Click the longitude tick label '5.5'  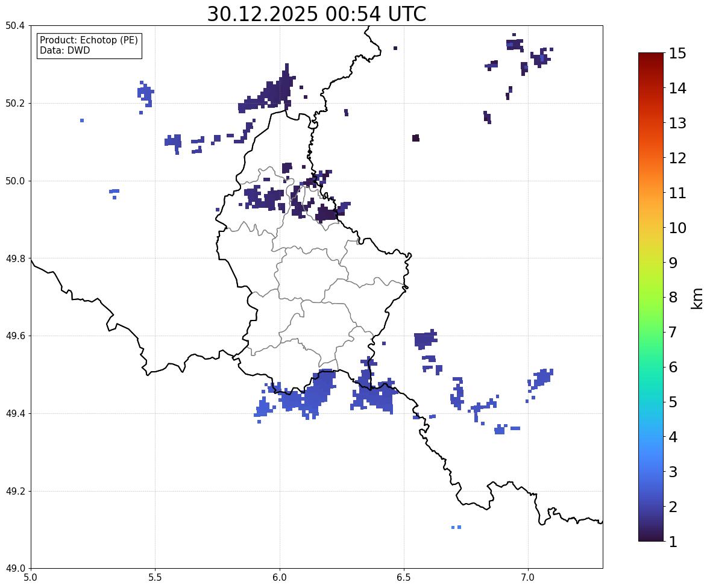click(156, 578)
